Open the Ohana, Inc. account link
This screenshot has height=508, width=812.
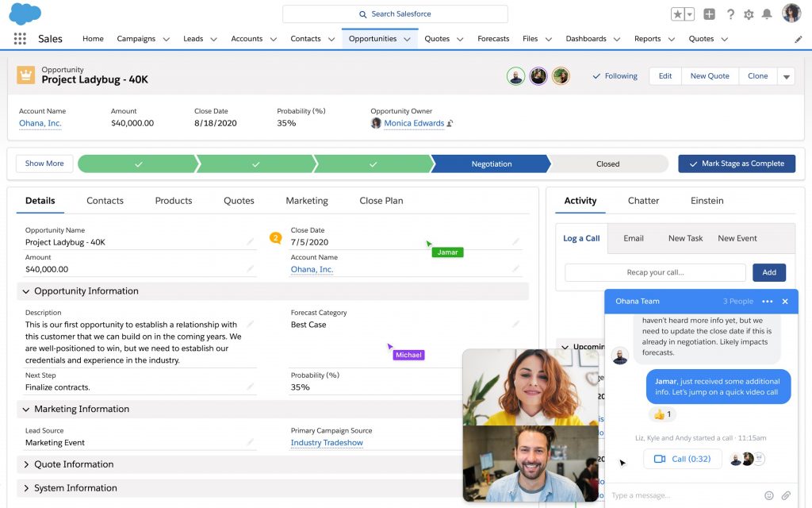coord(40,123)
